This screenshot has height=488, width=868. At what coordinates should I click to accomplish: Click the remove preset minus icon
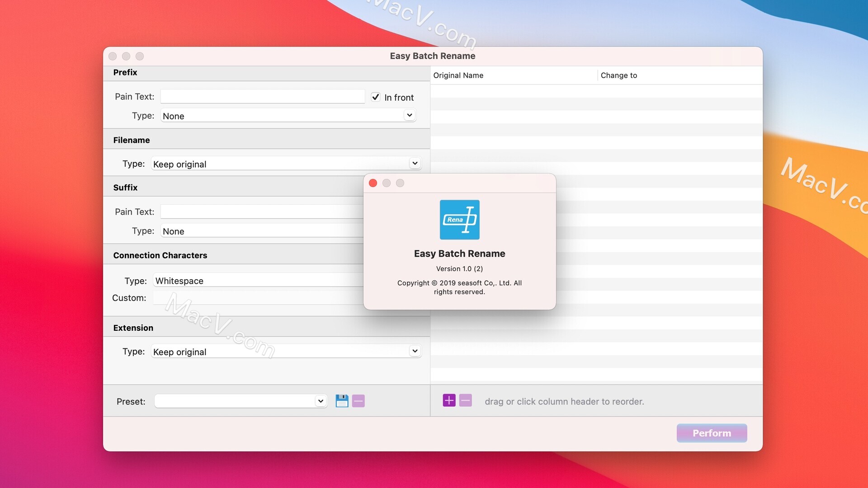(x=359, y=401)
